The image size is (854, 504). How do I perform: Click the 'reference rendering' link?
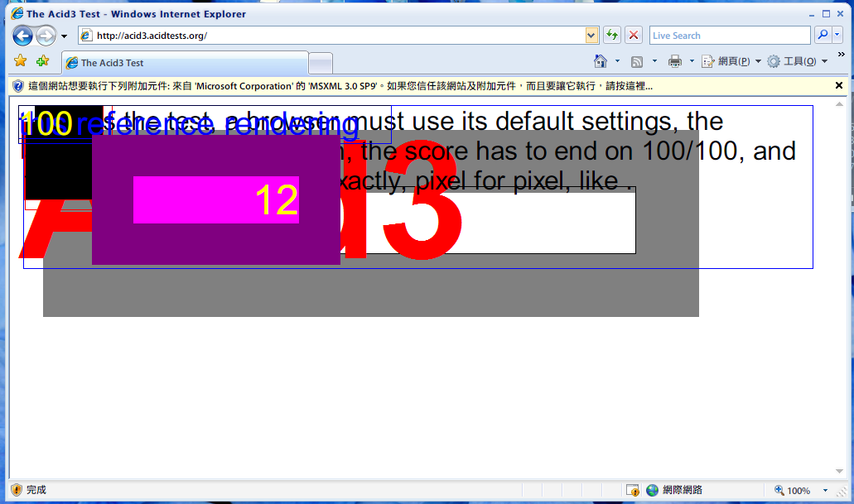point(217,124)
